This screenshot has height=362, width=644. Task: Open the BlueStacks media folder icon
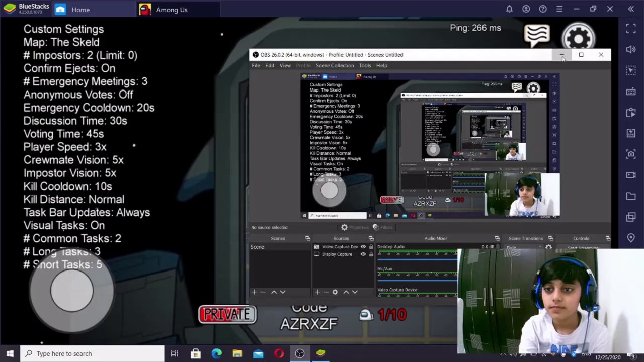click(631, 196)
